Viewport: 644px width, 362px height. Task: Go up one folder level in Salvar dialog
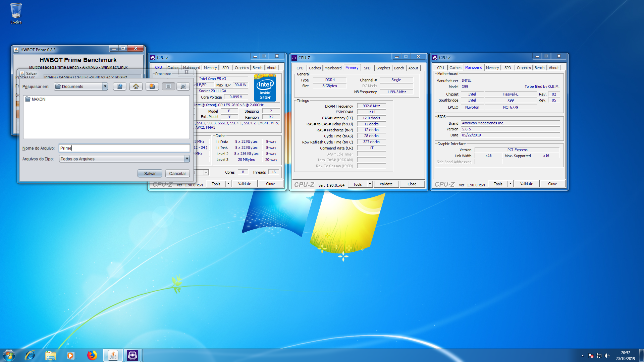[119, 86]
